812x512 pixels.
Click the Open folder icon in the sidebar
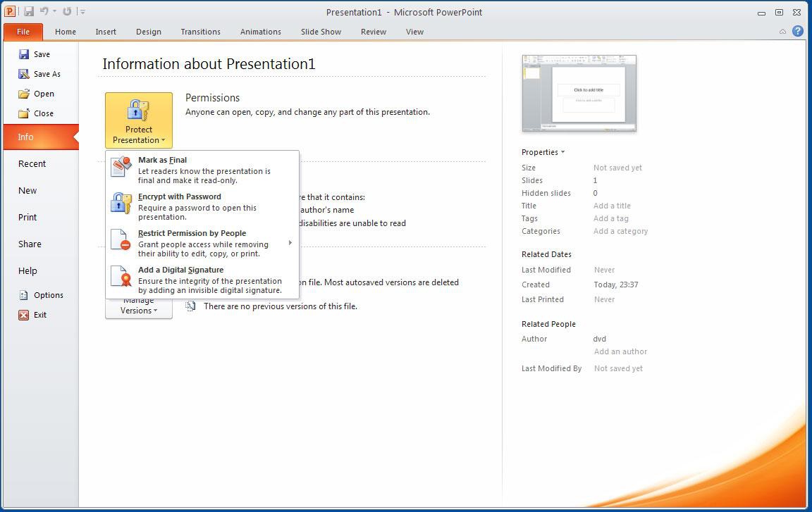pyautogui.click(x=24, y=94)
